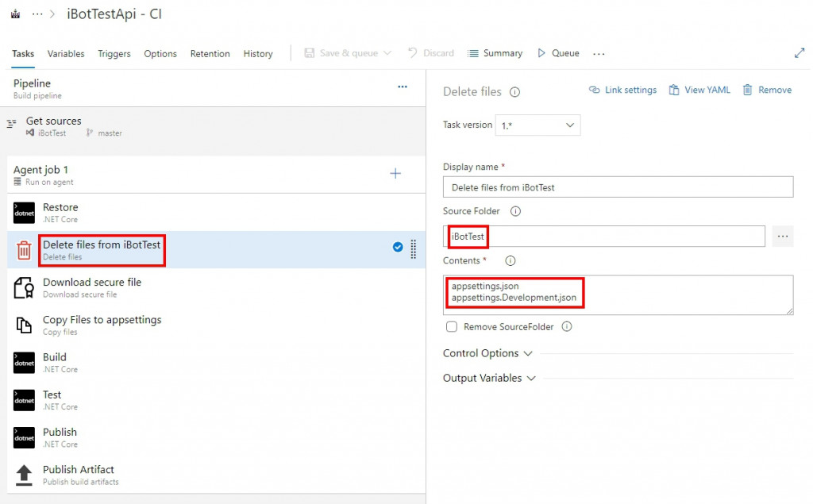Open the pipeline Summary
Viewport: 813px width, 504px height.
pos(495,53)
